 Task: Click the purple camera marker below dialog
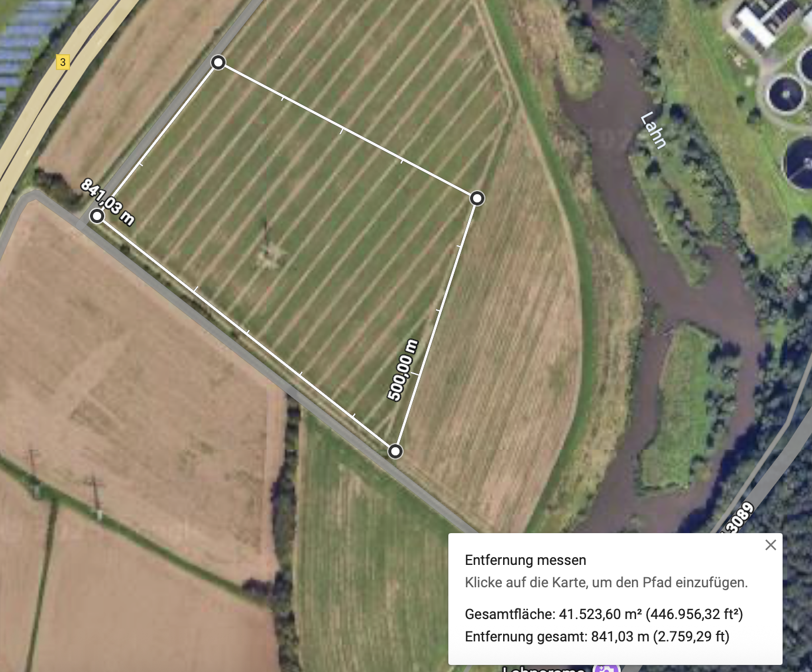click(606, 668)
